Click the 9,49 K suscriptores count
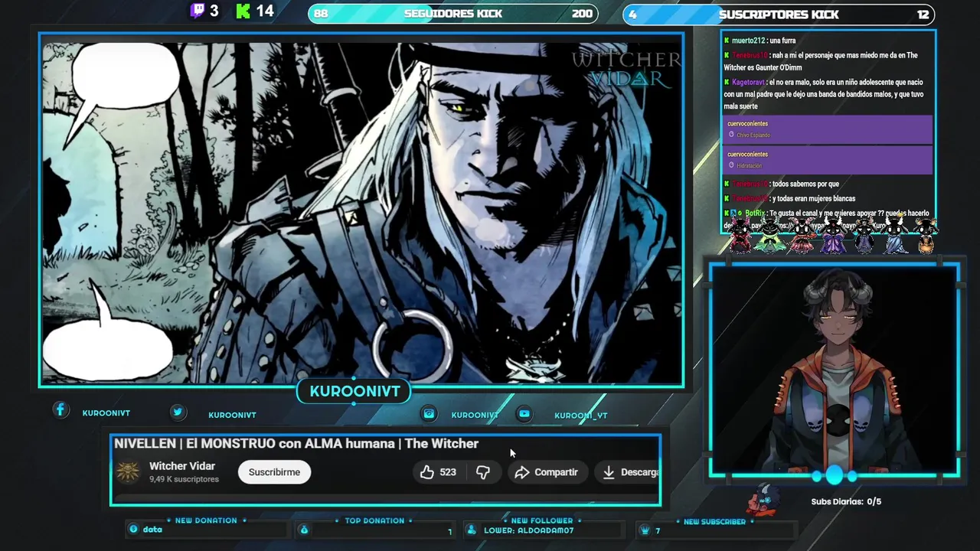Screen dimensions: 980x551 [184, 479]
